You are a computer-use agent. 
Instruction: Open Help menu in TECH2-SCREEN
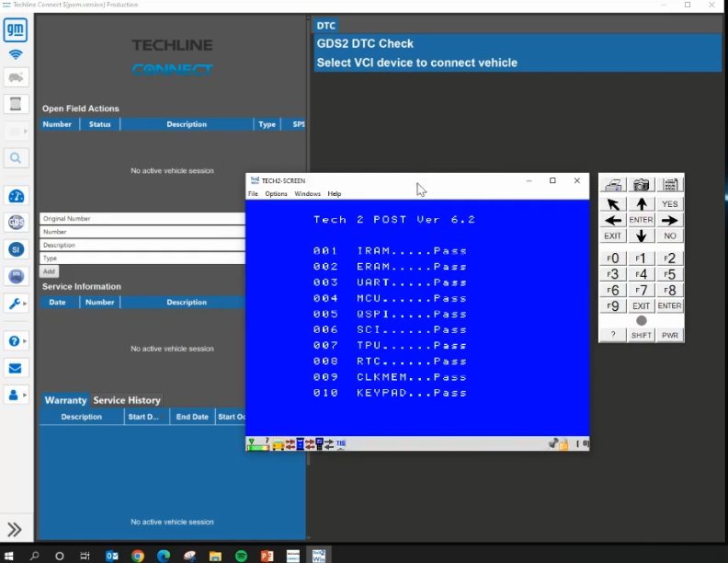coord(335,194)
